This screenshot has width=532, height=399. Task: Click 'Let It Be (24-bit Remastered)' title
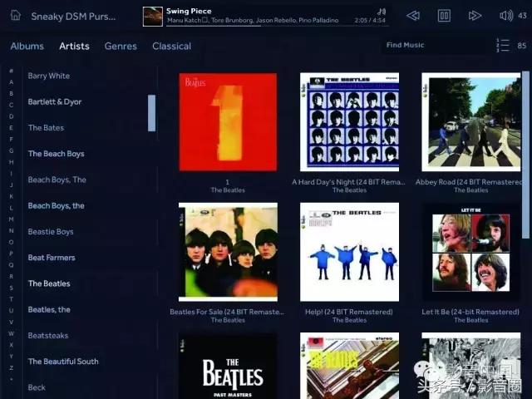pos(470,313)
